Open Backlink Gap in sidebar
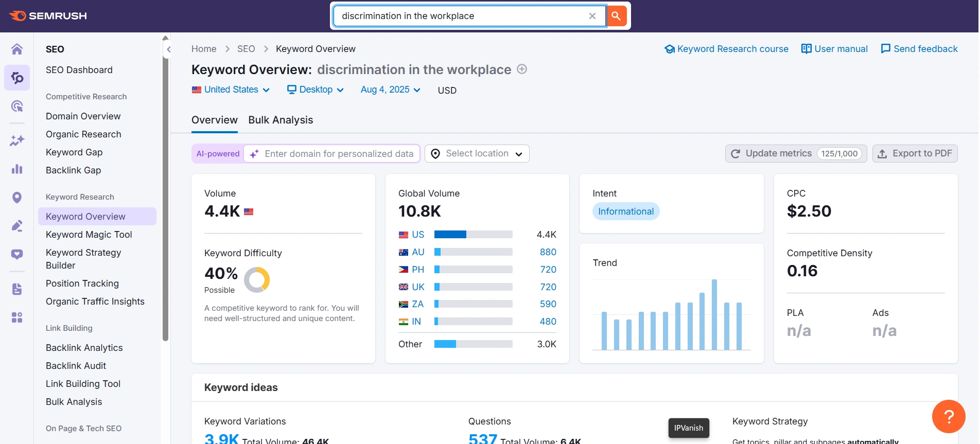This screenshot has width=980, height=444. pos(74,170)
